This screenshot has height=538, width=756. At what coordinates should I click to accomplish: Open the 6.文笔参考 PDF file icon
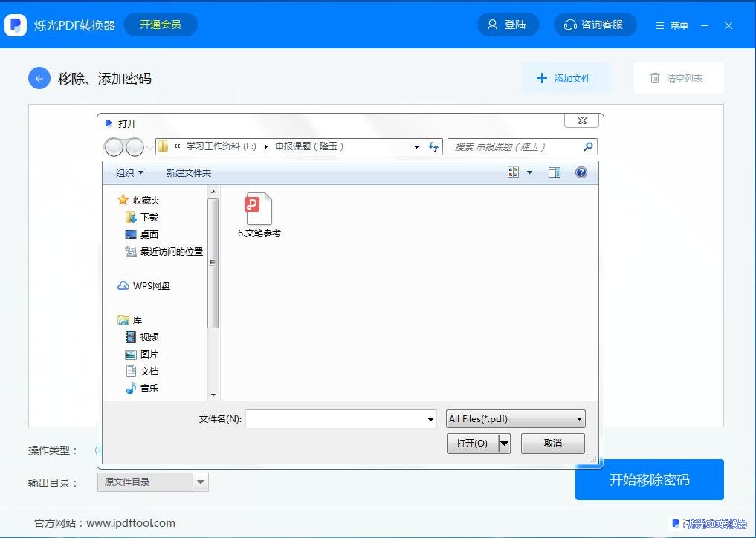[259, 210]
